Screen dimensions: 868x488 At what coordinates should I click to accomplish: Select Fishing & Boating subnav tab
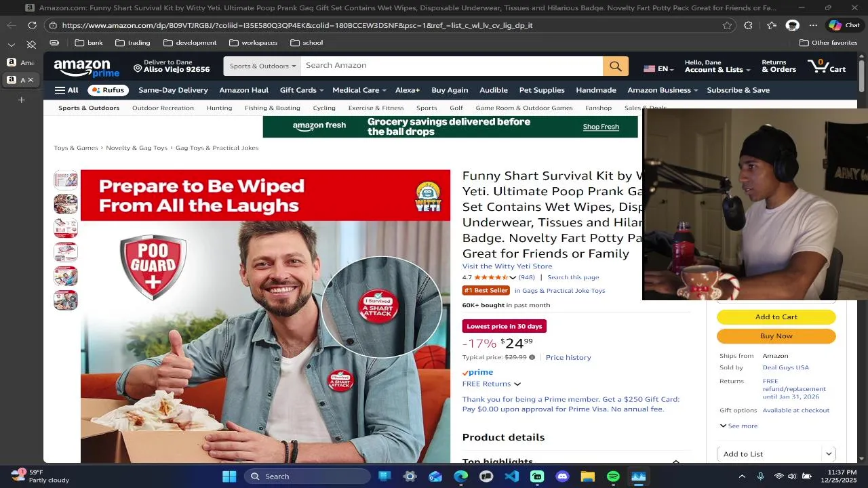click(x=273, y=108)
